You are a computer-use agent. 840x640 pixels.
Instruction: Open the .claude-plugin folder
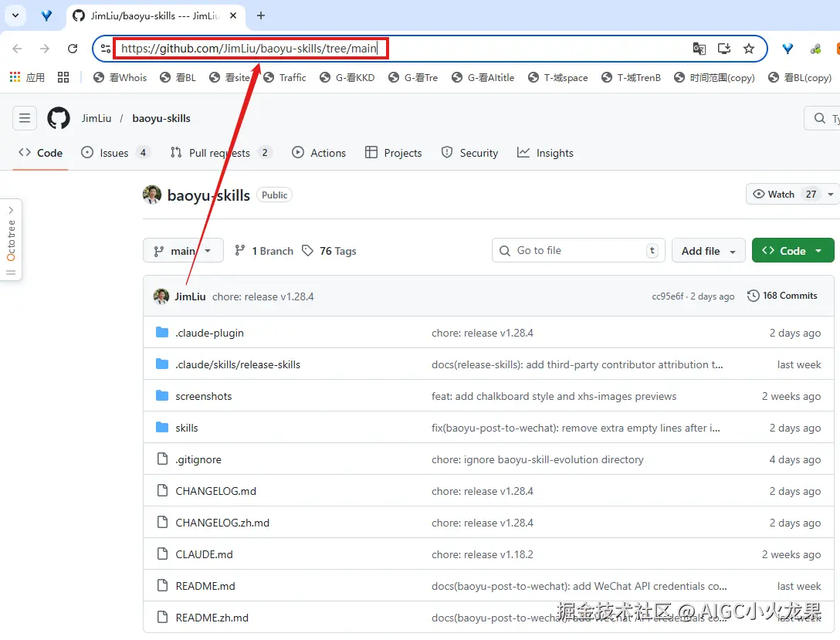point(209,333)
